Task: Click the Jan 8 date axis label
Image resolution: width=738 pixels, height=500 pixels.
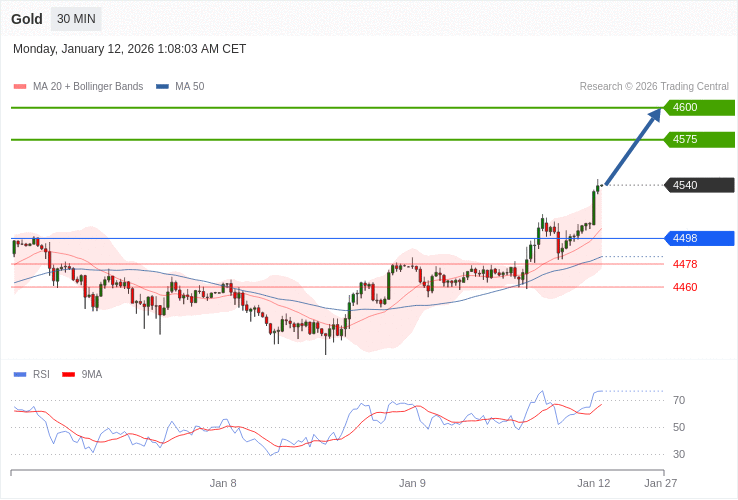Action: (223, 483)
